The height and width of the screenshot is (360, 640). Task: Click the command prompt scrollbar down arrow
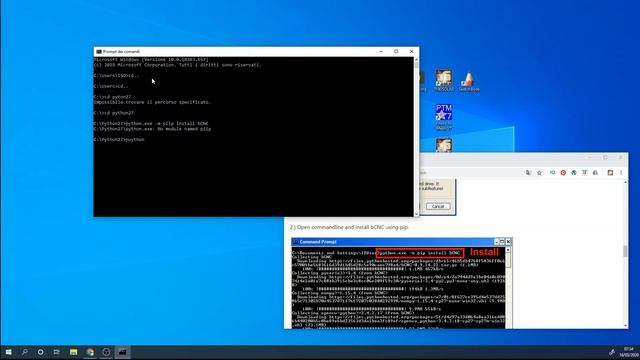416,214
